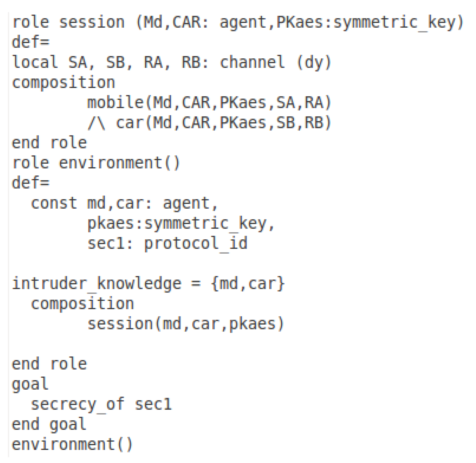Click the 'pkaes:symmetric_key,' line

[x=181, y=223]
